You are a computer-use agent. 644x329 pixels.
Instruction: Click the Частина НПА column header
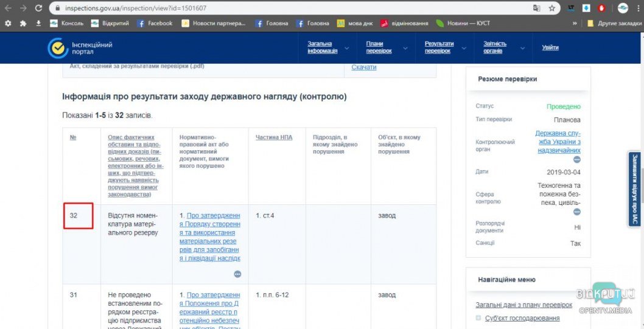click(x=273, y=137)
